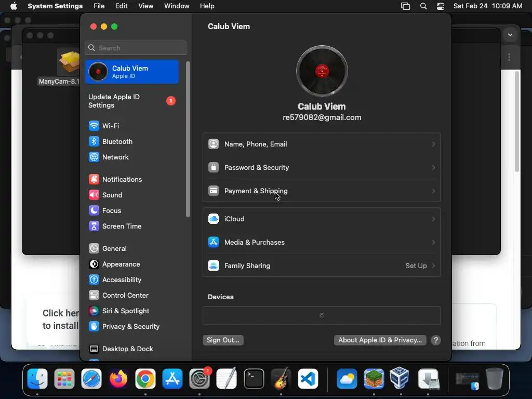Open Accessibility settings
Image resolution: width=532 pixels, height=399 pixels.
coord(115,280)
